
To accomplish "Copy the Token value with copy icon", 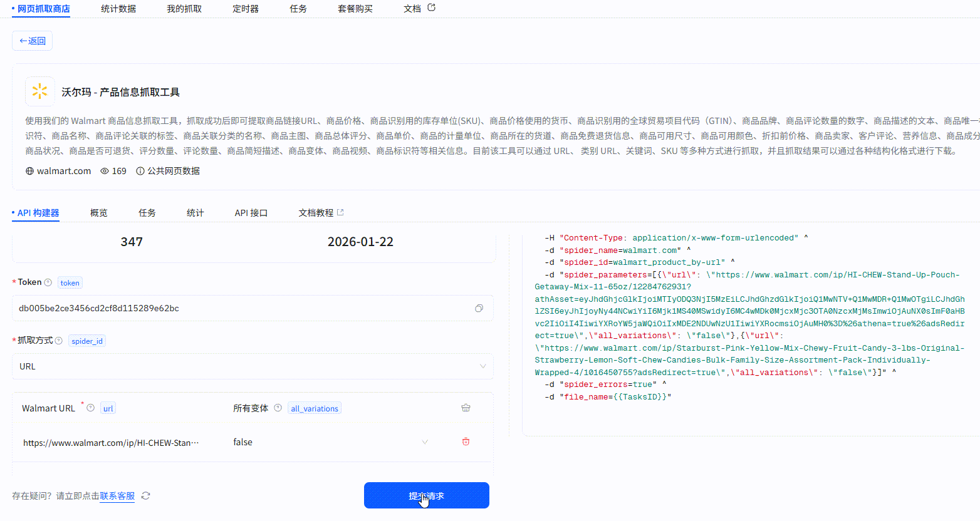I will point(479,308).
